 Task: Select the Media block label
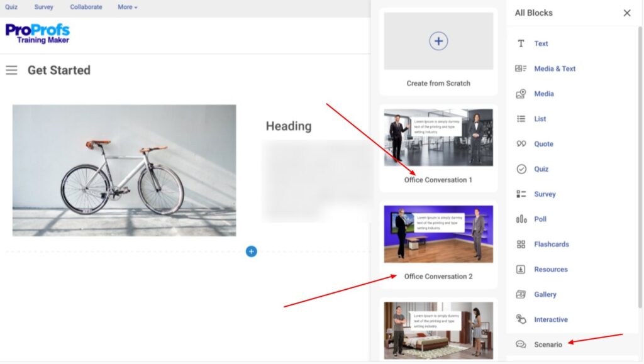[544, 94]
